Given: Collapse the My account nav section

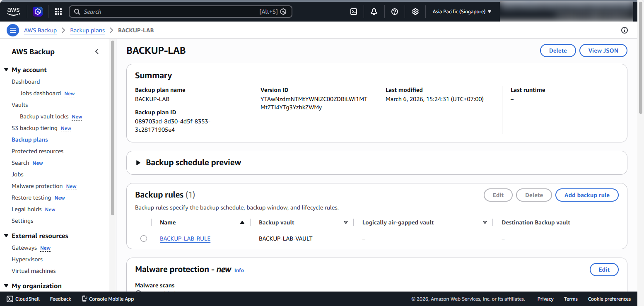Looking at the screenshot, I should click(x=6, y=70).
